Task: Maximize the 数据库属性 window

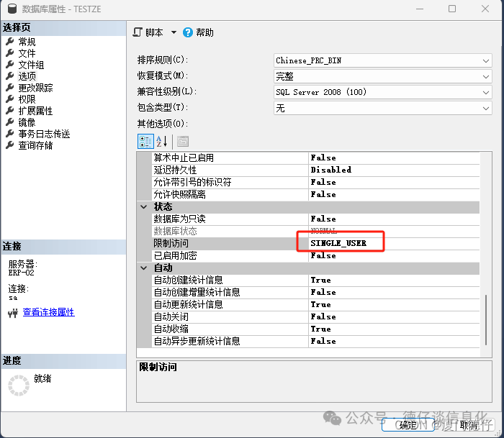Action: (x=452, y=9)
